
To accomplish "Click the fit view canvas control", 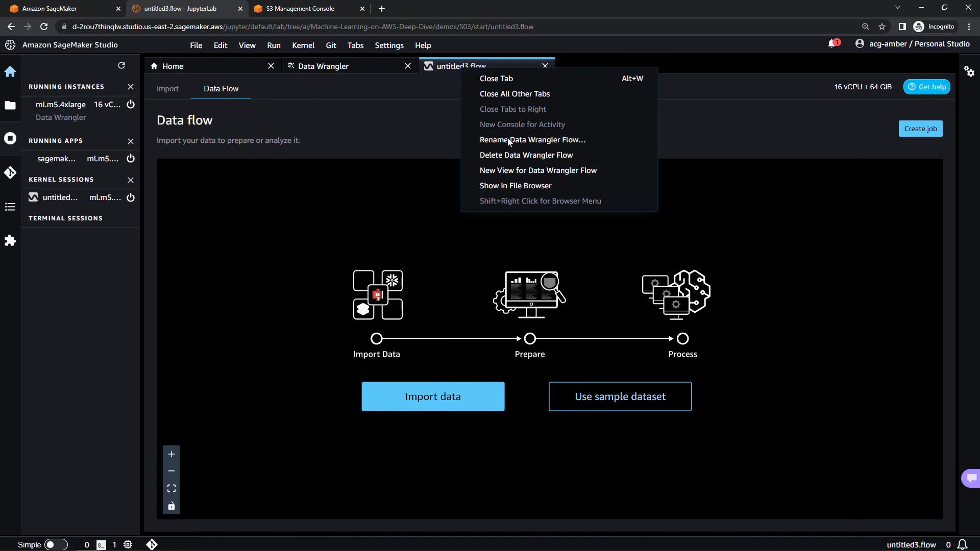I will click(x=171, y=488).
